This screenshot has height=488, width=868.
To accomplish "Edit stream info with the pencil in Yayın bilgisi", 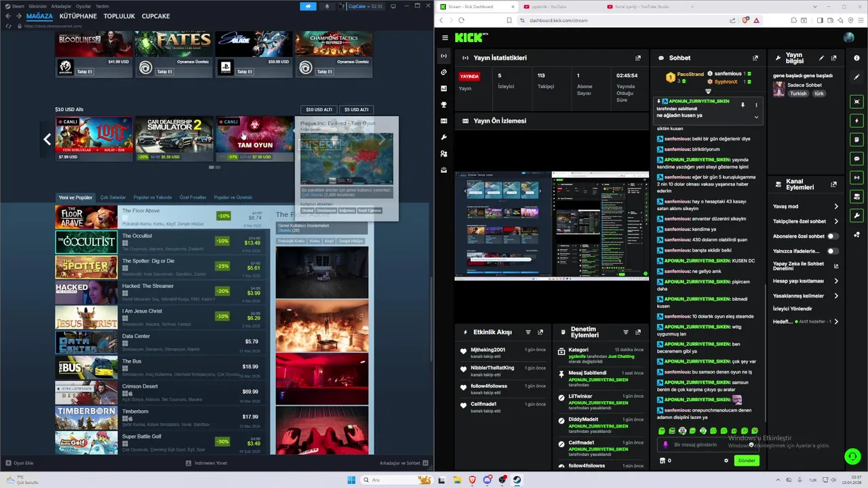I will (822, 58).
